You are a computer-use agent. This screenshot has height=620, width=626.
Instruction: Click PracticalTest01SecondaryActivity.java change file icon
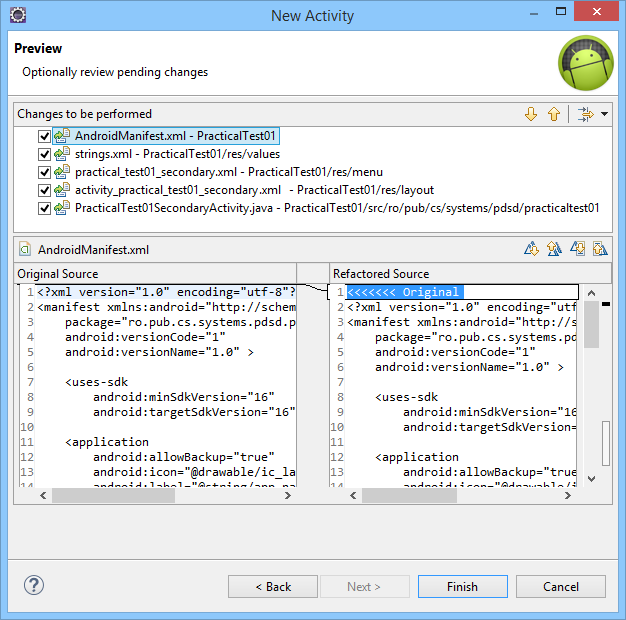pyautogui.click(x=62, y=208)
